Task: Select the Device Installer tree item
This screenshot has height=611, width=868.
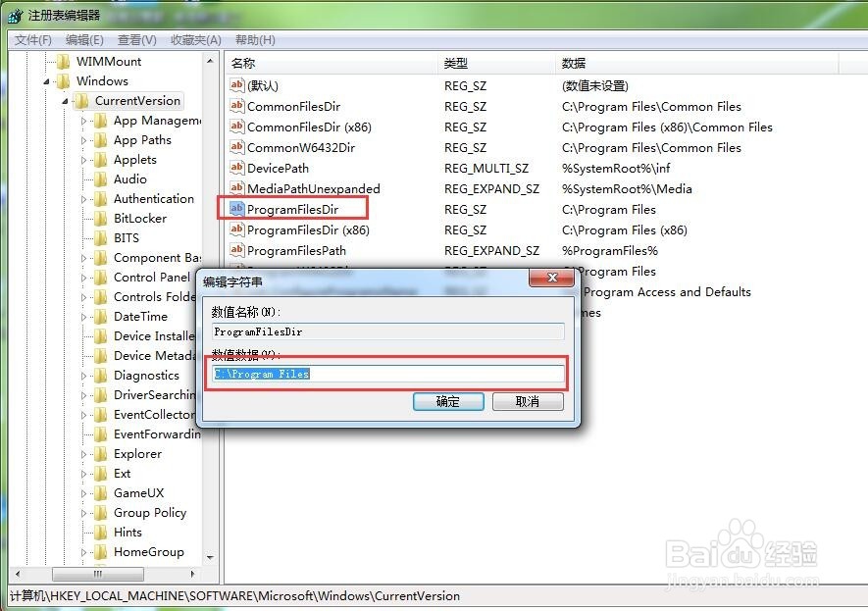Action: click(x=154, y=336)
